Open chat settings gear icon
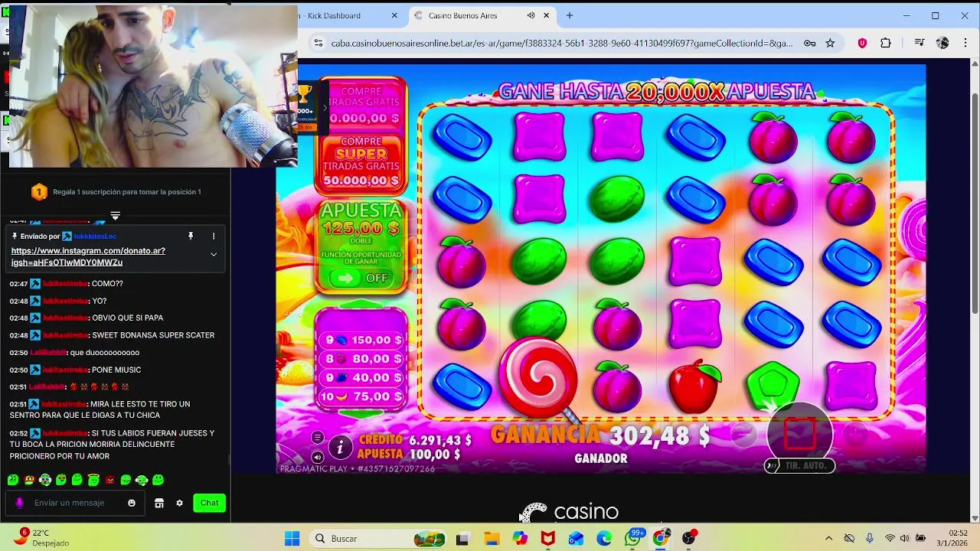 (179, 503)
